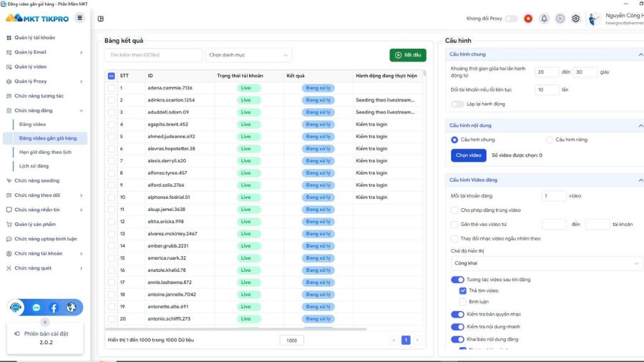Toggle the Không đổi Proxy switch

(511, 19)
